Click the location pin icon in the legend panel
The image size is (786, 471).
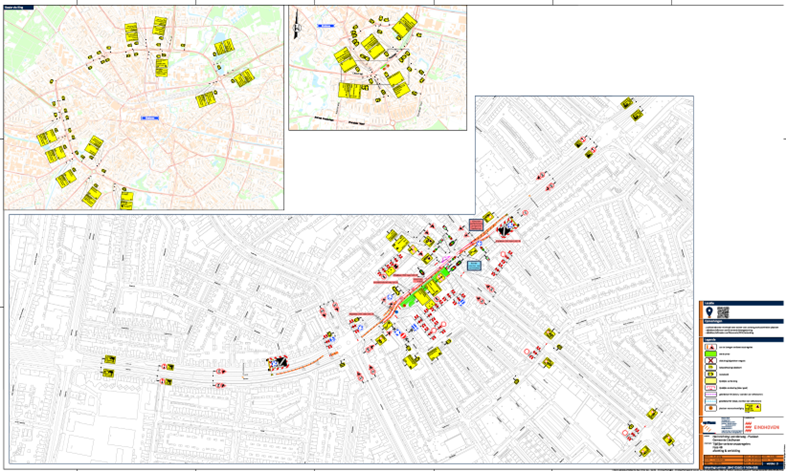click(710, 311)
